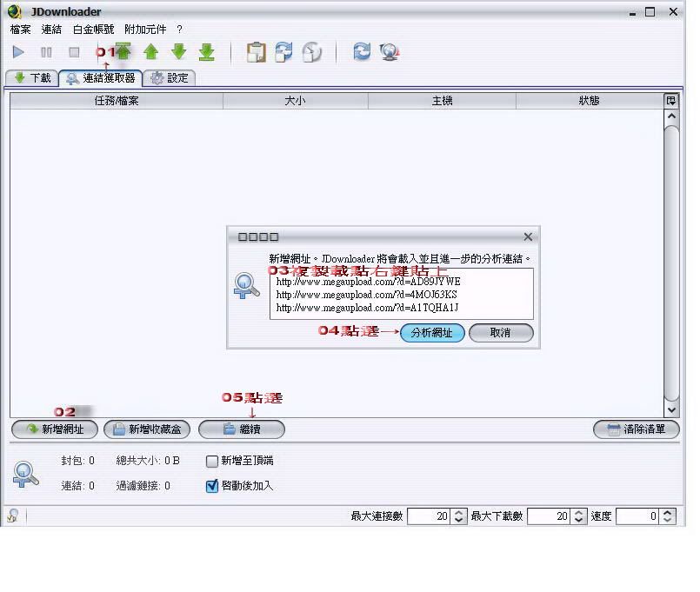
Task: Toggle clipboard monitoring icon in toolbar
Action: click(257, 52)
